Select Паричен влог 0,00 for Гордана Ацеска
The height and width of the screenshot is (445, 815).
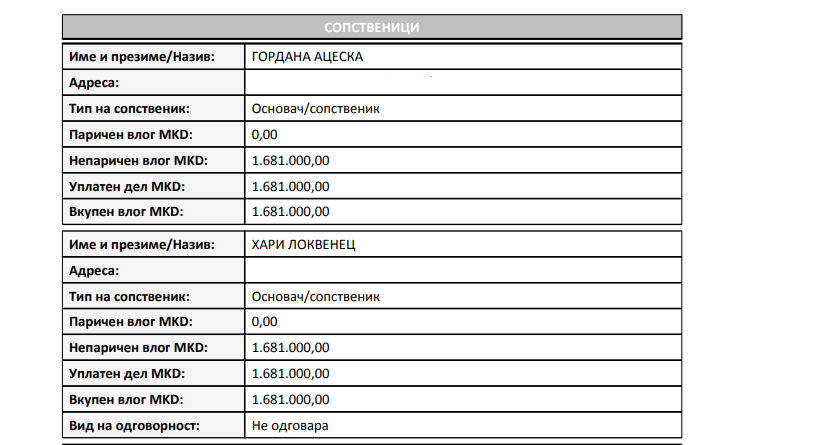tap(264, 134)
